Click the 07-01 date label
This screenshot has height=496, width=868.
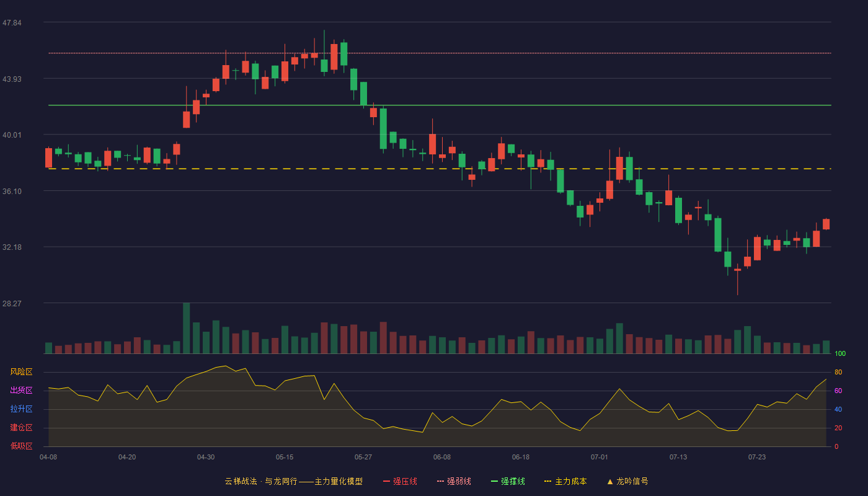pyautogui.click(x=600, y=457)
